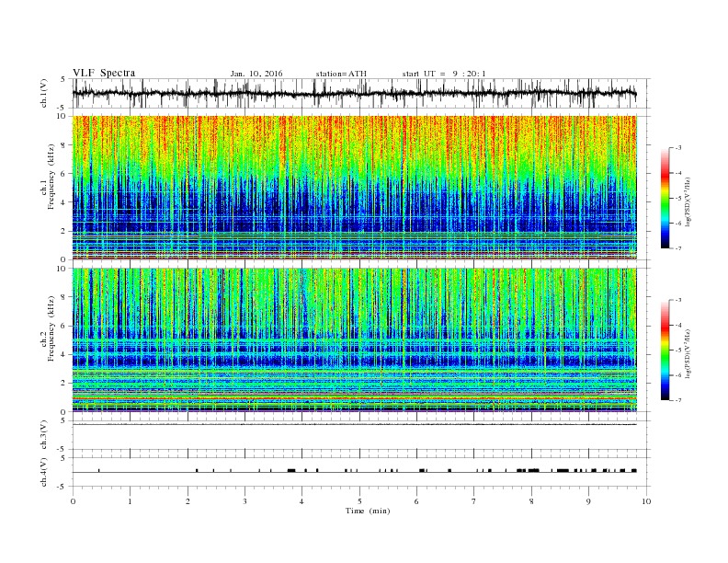The width and height of the screenshot is (728, 563).
Task: Click time axis tick label '8'
Action: tap(531, 501)
